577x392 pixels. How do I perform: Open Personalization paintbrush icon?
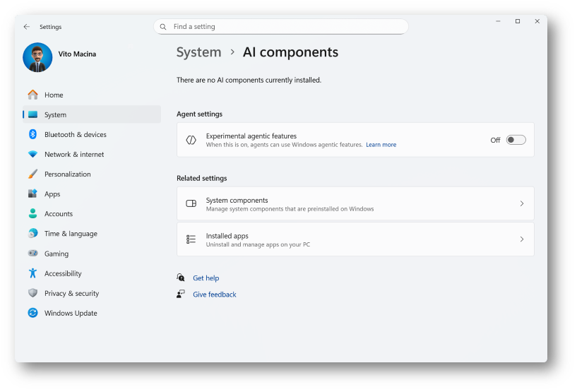pos(32,174)
